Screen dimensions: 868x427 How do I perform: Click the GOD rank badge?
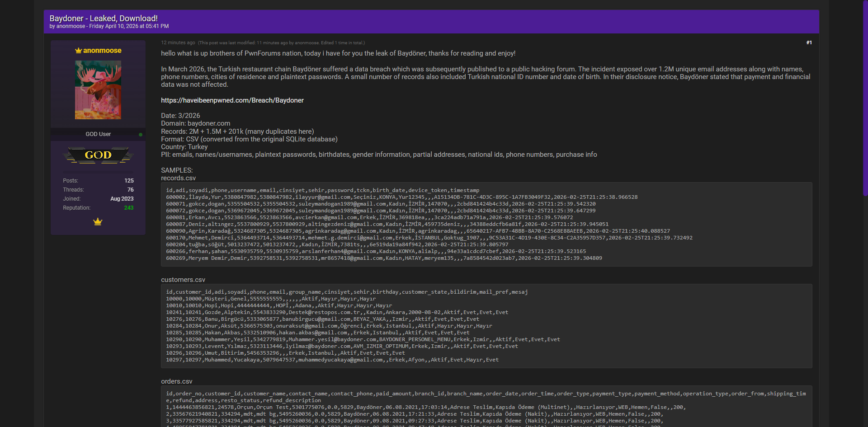pyautogui.click(x=98, y=155)
